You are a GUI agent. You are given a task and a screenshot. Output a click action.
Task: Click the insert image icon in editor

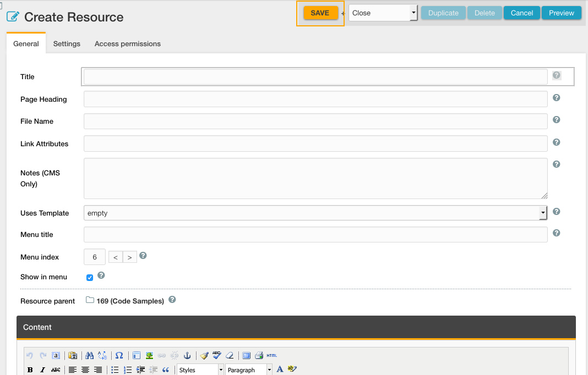[149, 356]
